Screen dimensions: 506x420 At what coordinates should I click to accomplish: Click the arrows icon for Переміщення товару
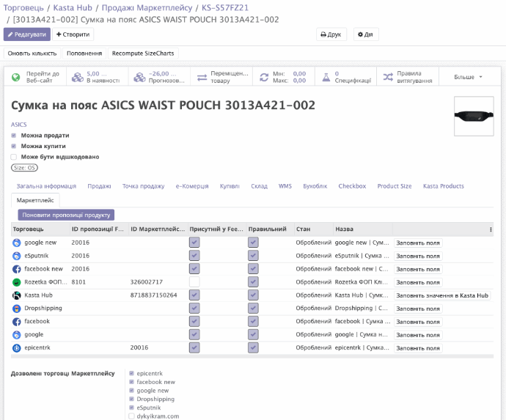[202, 78]
